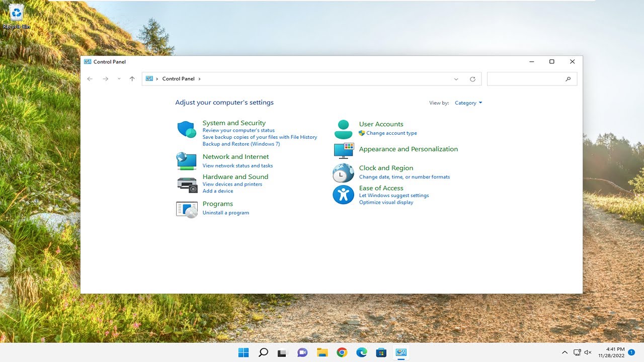Open taskbar Search
Image resolution: width=644 pixels, height=362 pixels.
tap(263, 352)
